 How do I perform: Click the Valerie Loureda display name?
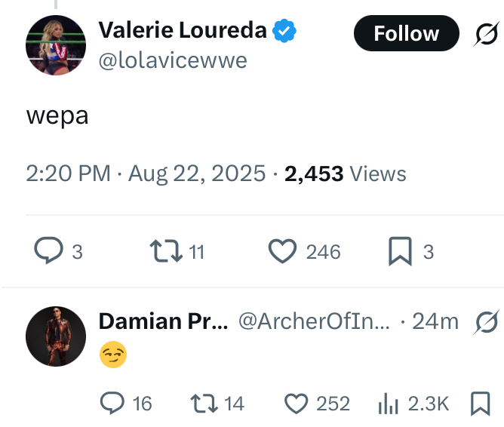pos(183,30)
